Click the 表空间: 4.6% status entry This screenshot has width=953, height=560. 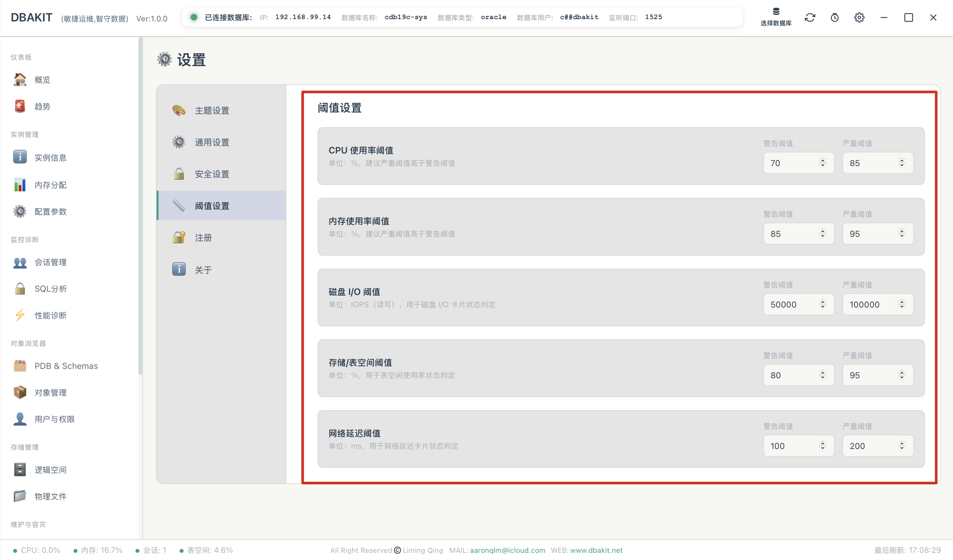[206, 550]
